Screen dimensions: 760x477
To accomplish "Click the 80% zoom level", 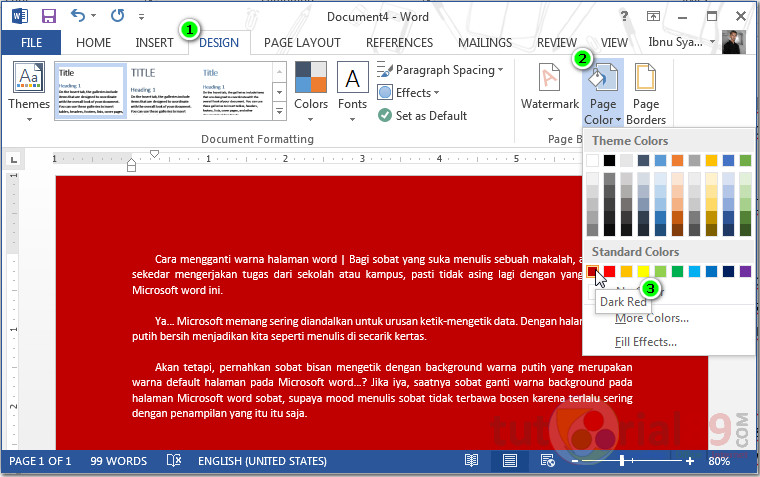I will [x=719, y=461].
